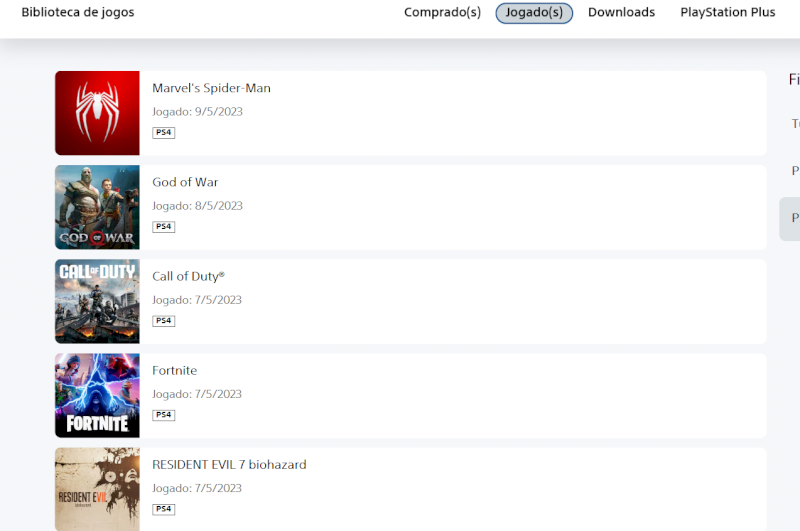This screenshot has height=531, width=800.
Task: Select the highlighted filter option in sidebar
Action: click(x=790, y=219)
